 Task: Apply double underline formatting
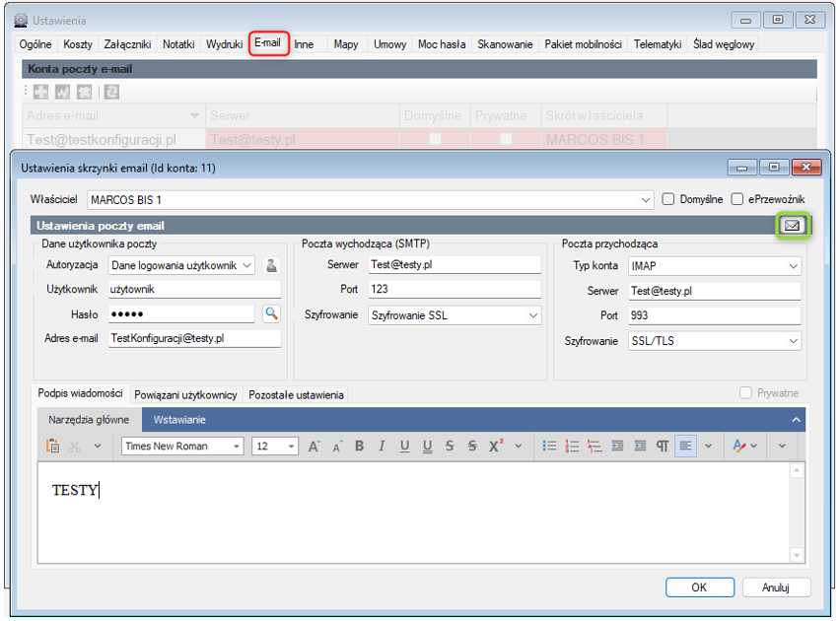tap(427, 446)
